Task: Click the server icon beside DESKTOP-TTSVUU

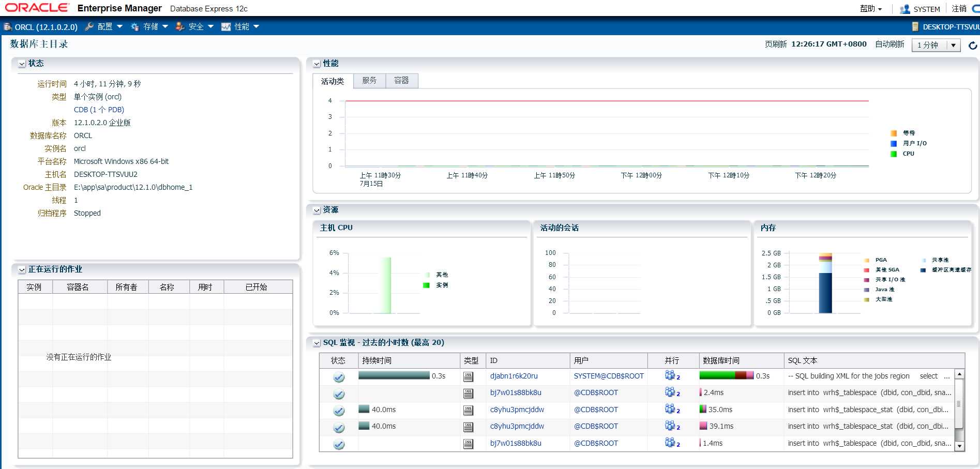Action: click(x=915, y=26)
